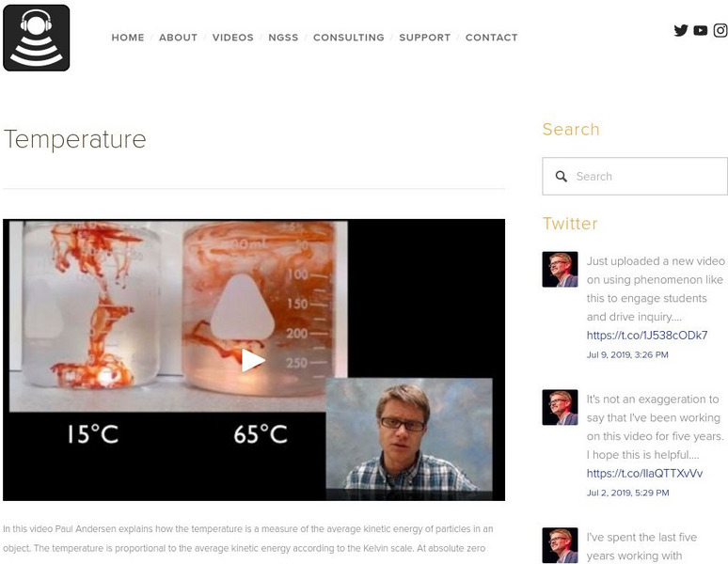Screen dimensions: 728x564
Task: Click into the Search input field
Action: click(635, 177)
